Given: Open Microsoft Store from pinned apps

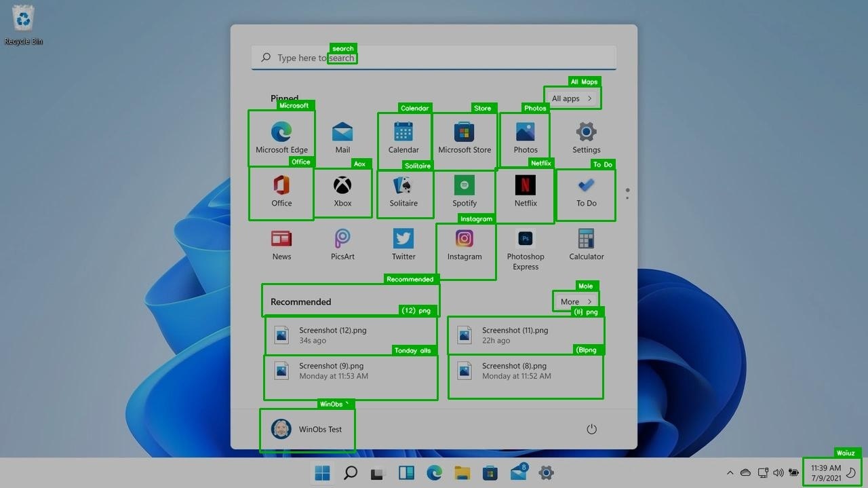Looking at the screenshot, I should click(465, 138).
